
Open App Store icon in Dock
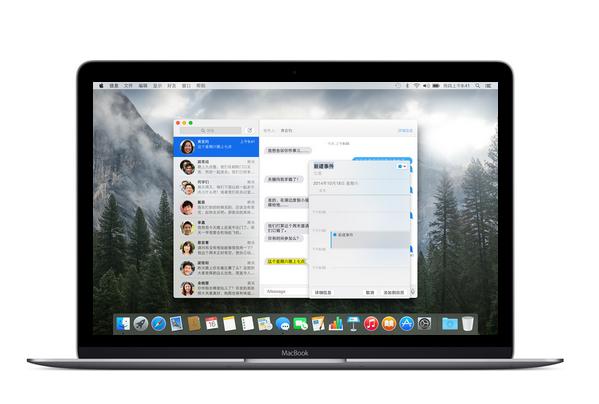406,324
